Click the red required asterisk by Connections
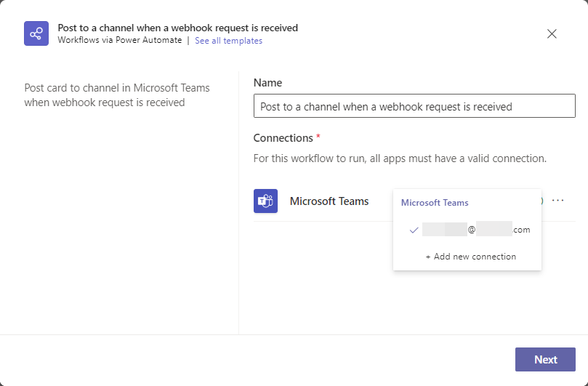This screenshot has height=386, width=588. [x=318, y=137]
